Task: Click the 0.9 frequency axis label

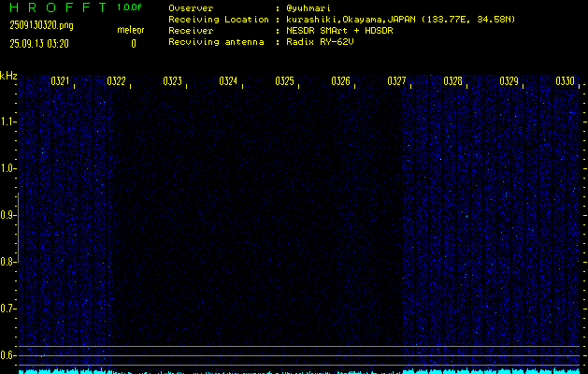Action: (x=7, y=215)
